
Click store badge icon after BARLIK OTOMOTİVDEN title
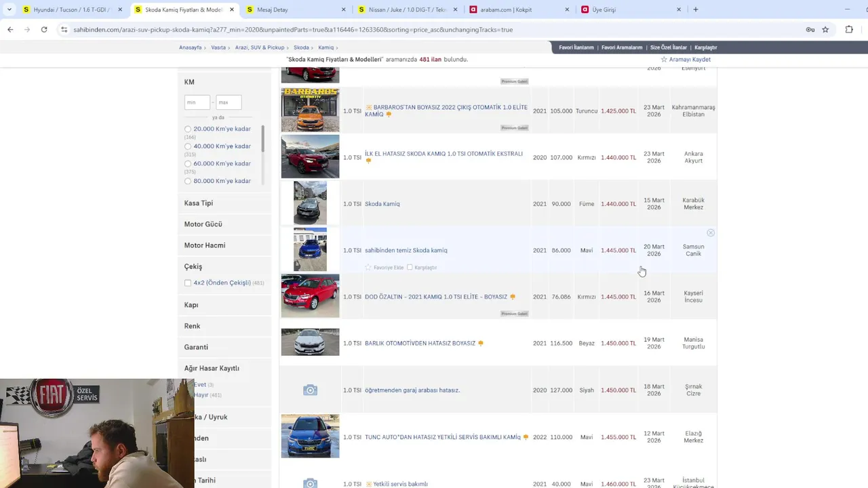pyautogui.click(x=481, y=344)
